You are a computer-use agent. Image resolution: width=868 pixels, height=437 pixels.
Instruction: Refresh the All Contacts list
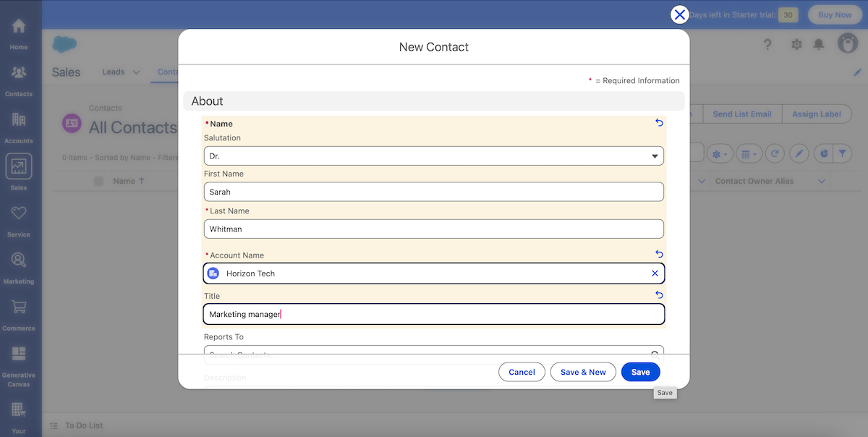[x=775, y=153]
